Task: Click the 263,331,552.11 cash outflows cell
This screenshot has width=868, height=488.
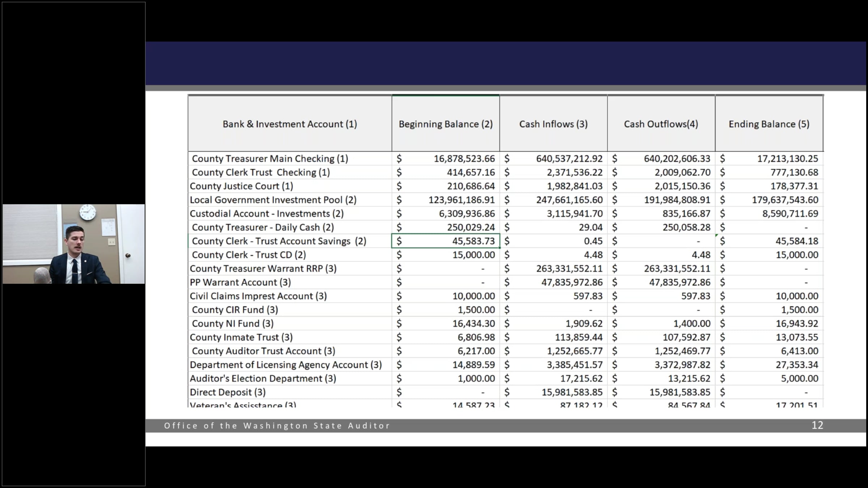Action: (677, 269)
